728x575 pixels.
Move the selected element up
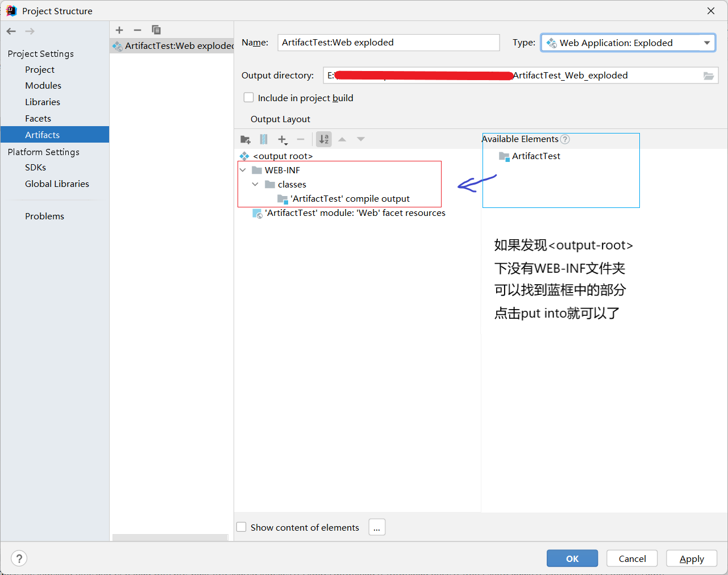point(342,139)
